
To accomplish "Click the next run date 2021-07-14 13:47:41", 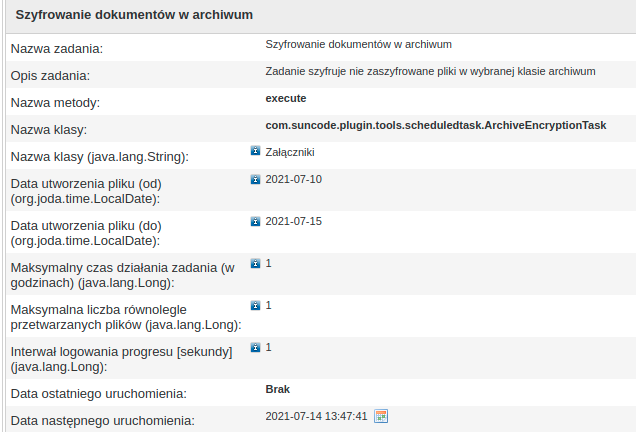I will (317, 416).
